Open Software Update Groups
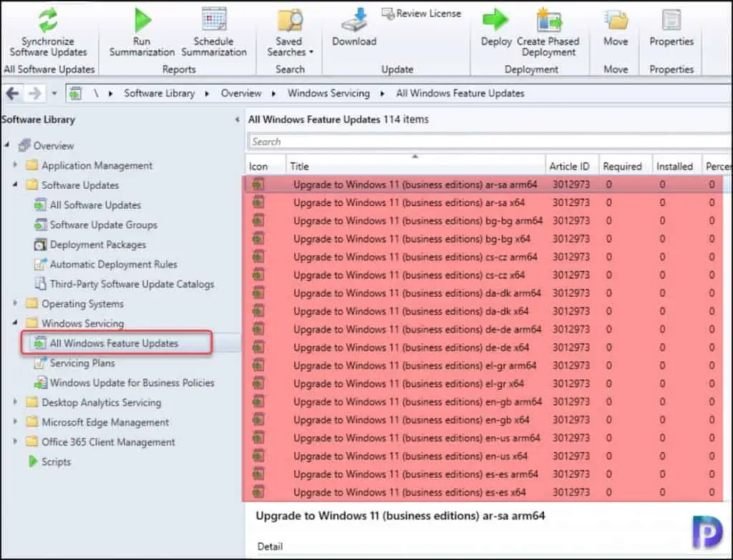Screen dimensions: 733x560 [103, 225]
